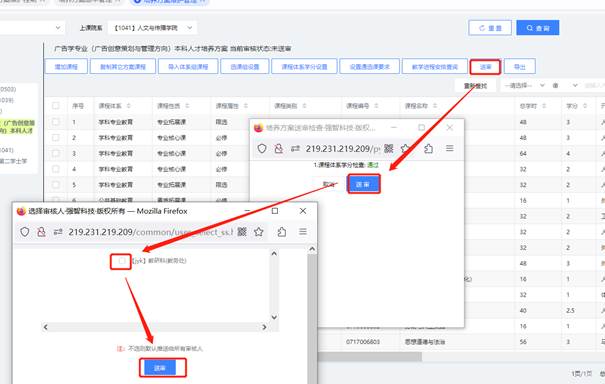Click the 选择审核人 window address bar
The image size is (605, 384).
pos(150,232)
